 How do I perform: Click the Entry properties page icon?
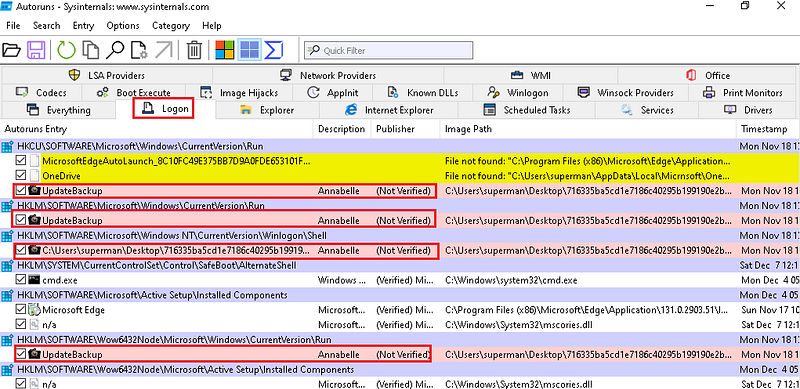coord(139,50)
